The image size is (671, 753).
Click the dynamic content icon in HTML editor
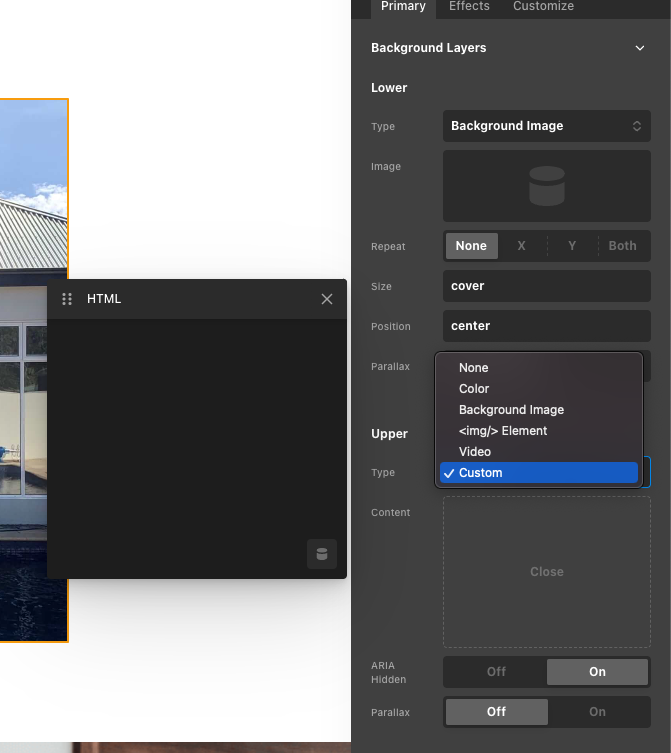pyautogui.click(x=321, y=554)
